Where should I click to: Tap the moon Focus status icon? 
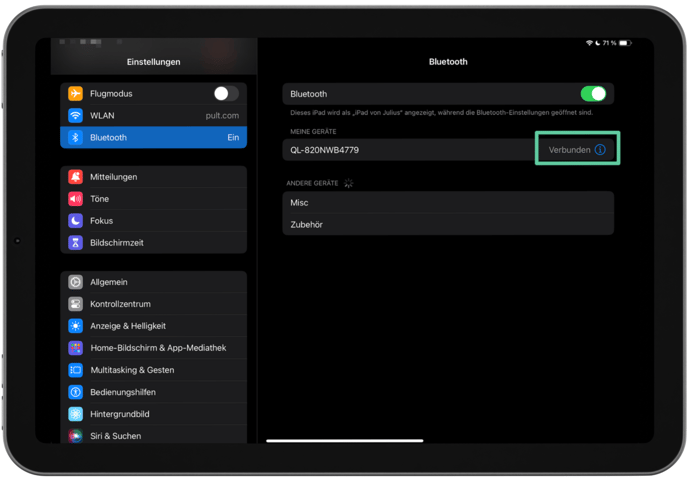598,43
